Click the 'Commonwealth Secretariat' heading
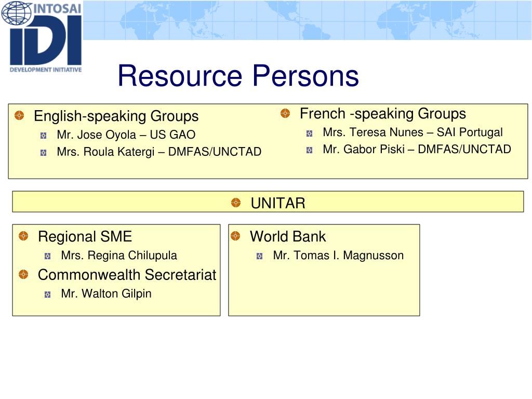The height and width of the screenshot is (399, 532). [x=127, y=275]
